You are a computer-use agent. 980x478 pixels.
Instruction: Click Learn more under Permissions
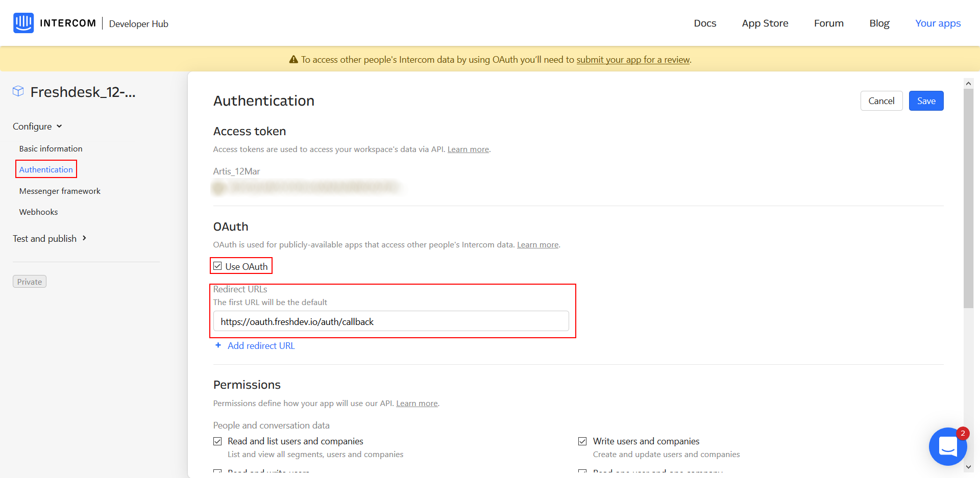[417, 403]
